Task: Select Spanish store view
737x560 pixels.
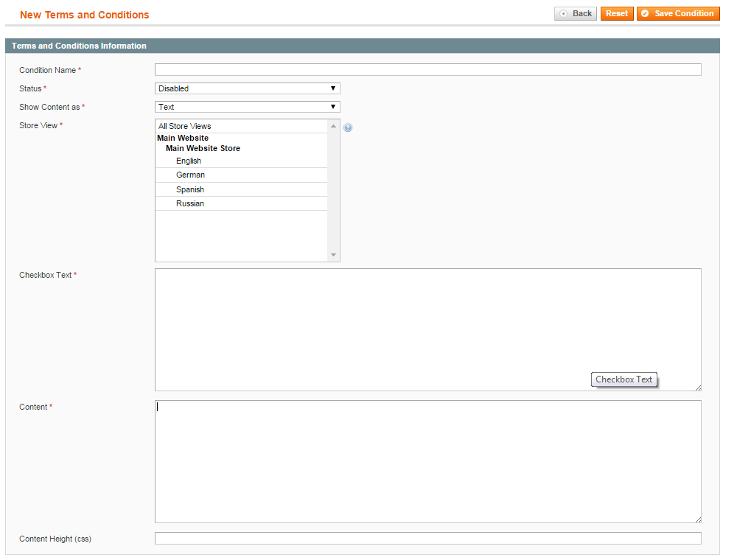Action: point(241,189)
